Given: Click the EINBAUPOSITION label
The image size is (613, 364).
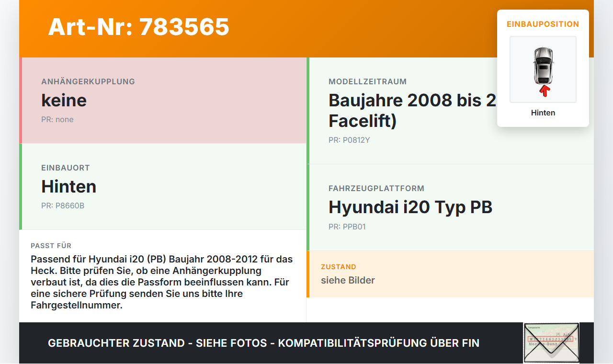Looking at the screenshot, I should pyautogui.click(x=543, y=24).
